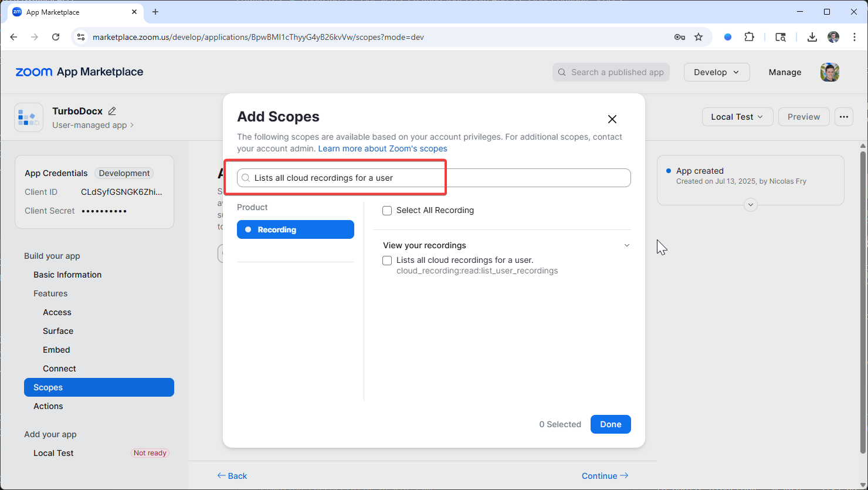Check Lists all cloud recordings for a user
The image size is (868, 490).
(387, 261)
